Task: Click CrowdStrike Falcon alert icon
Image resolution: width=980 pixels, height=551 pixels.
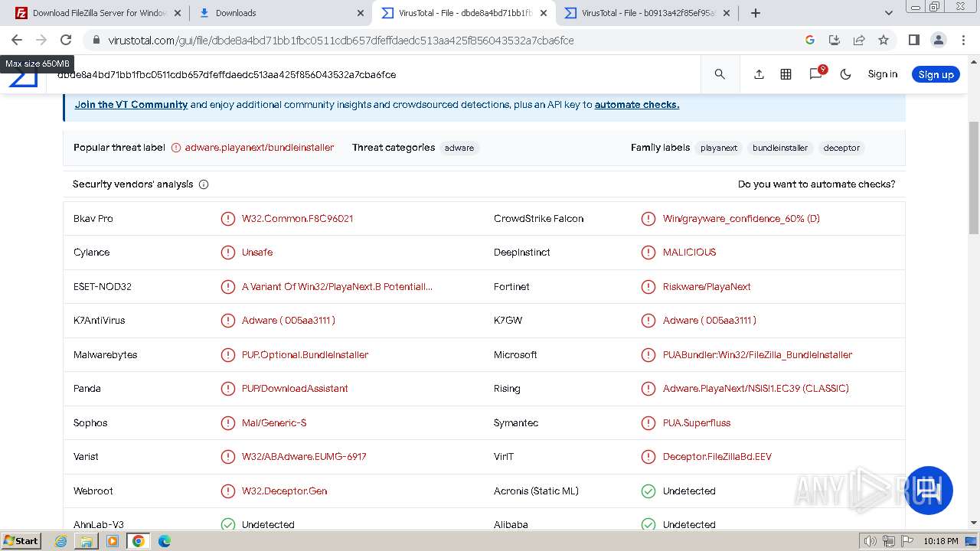Action: click(x=648, y=219)
